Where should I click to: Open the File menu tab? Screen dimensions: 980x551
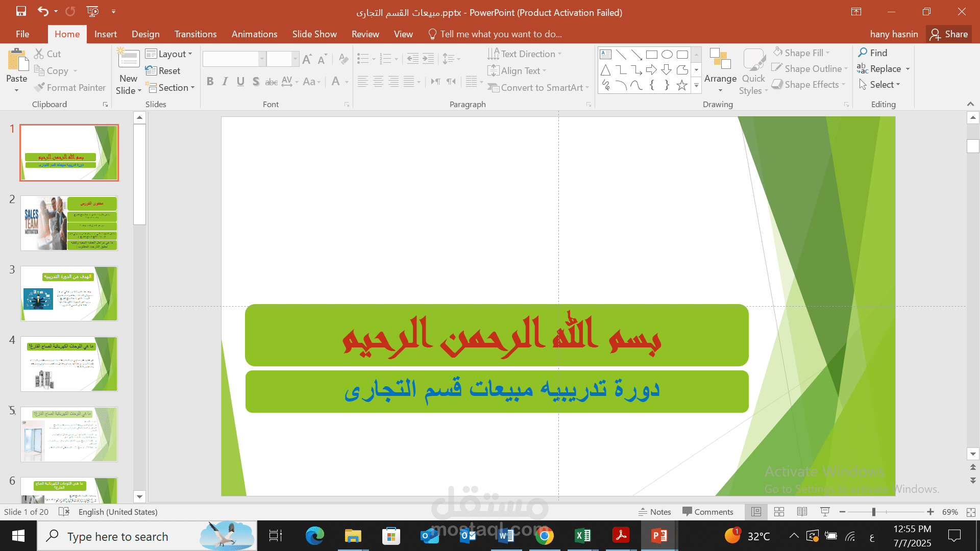pyautogui.click(x=22, y=34)
